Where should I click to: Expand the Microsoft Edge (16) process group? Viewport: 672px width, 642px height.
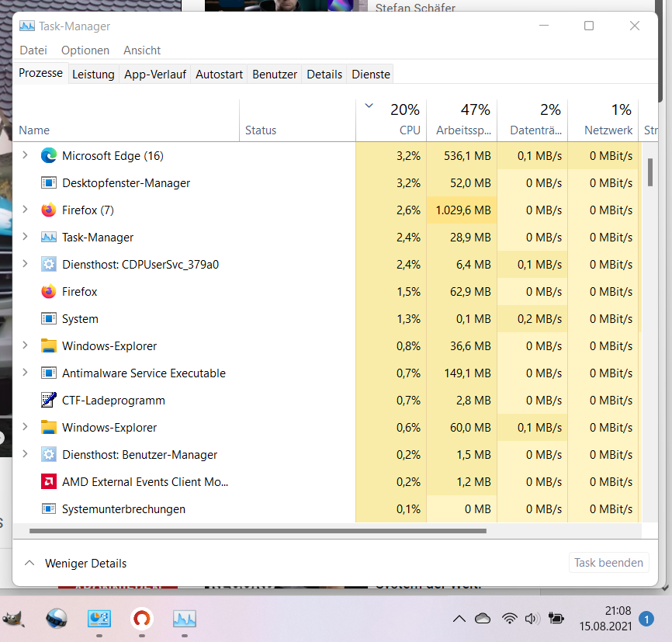pyautogui.click(x=25, y=155)
